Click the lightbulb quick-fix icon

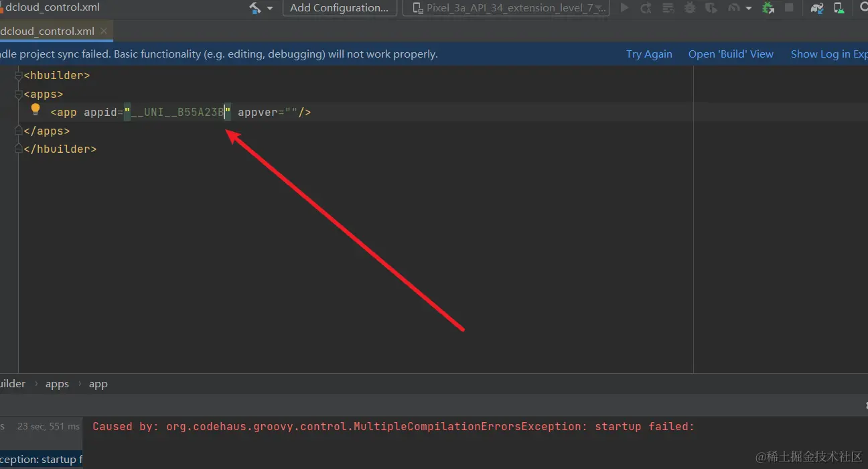click(x=35, y=110)
